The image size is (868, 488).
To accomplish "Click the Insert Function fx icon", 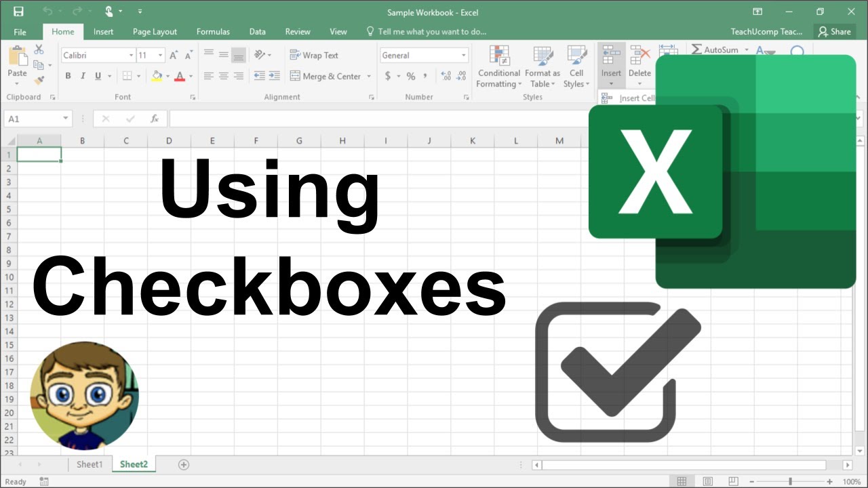I will [155, 119].
